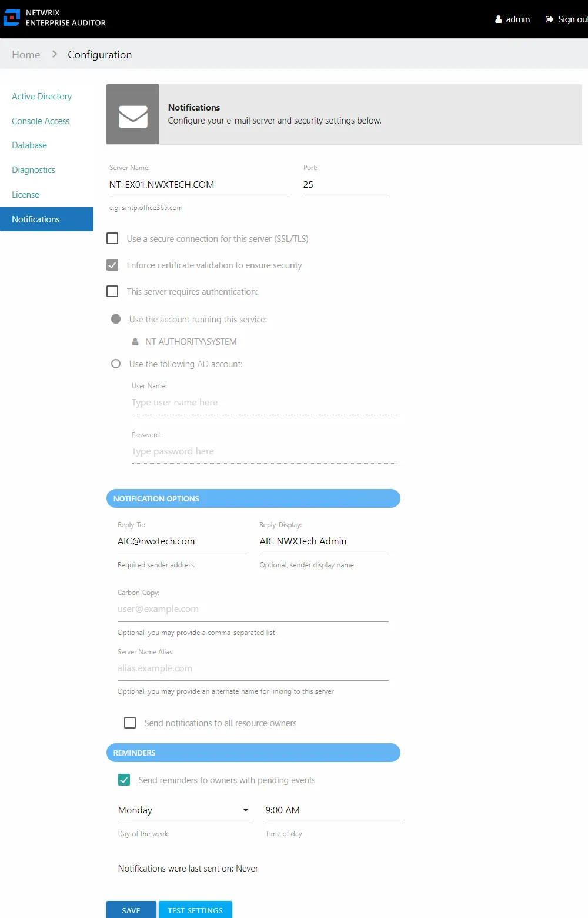Select Use the account running this service
The image size is (588, 918).
pos(116,319)
